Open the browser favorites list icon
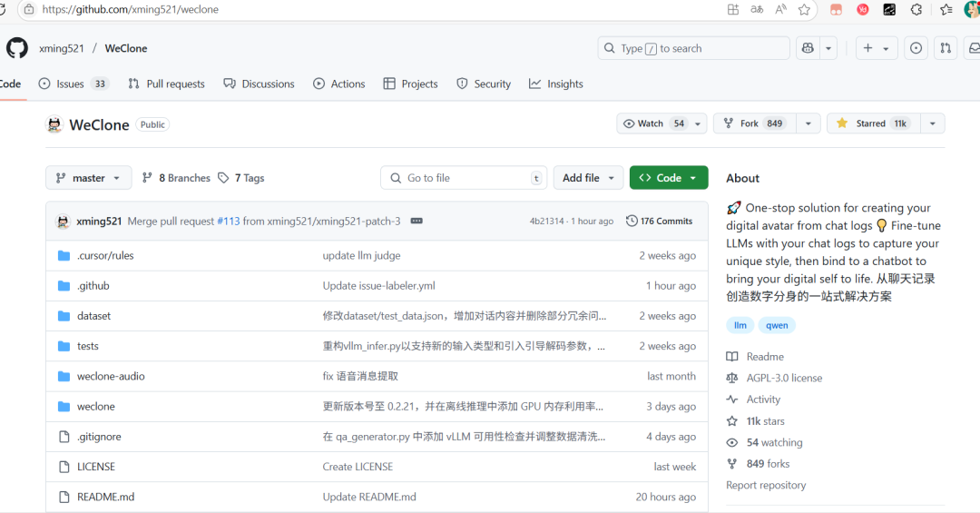980x513 pixels. pos(946,9)
